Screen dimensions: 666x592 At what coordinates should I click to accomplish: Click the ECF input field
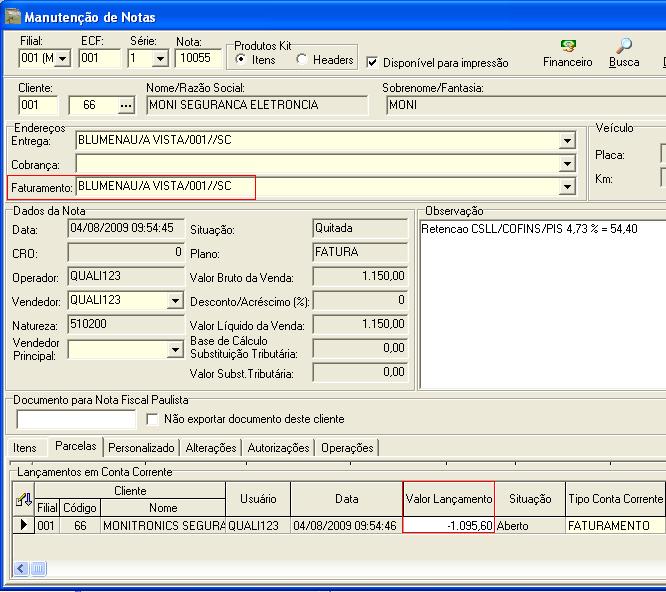pos(100,58)
